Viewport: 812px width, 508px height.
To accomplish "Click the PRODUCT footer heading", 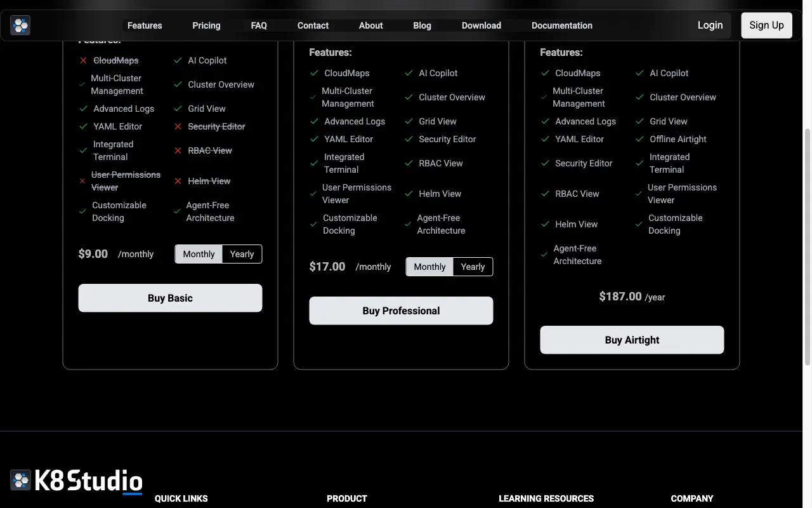I will [x=347, y=498].
